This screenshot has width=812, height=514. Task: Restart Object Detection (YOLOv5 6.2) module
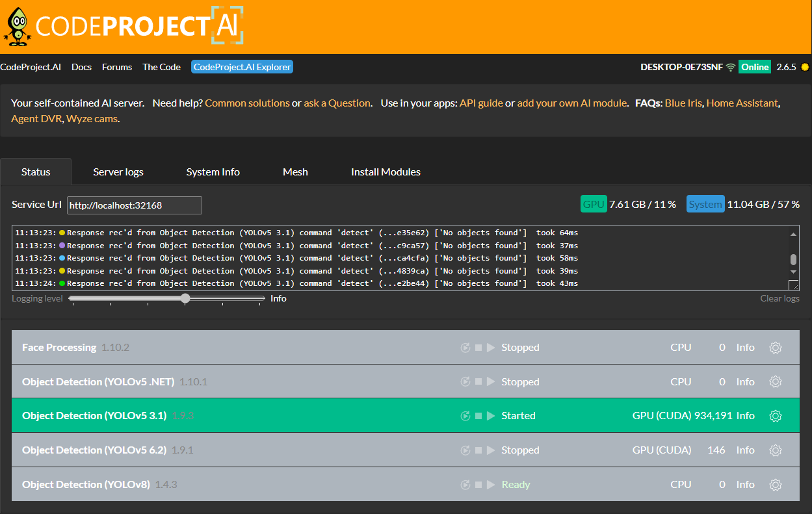(x=465, y=450)
